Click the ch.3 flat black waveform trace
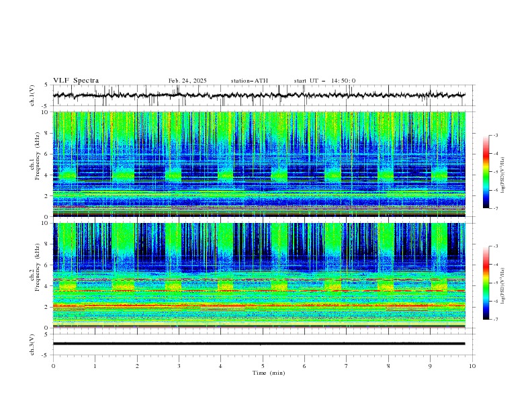Screen dimensions: 532x411 [259, 344]
